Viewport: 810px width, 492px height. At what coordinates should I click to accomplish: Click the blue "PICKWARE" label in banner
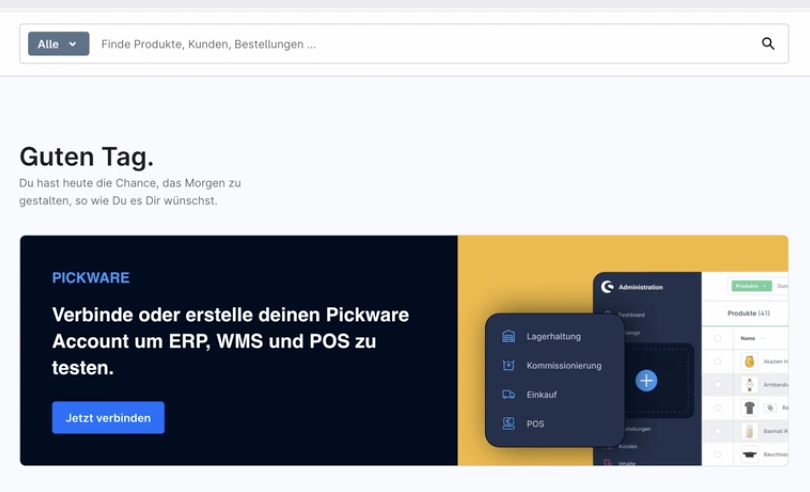(x=91, y=278)
